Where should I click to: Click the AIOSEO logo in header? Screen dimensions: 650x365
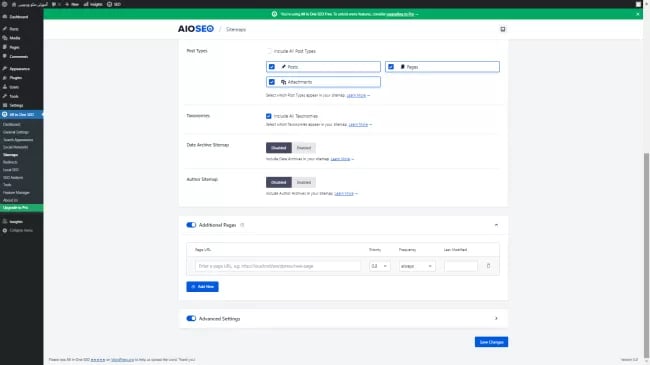196,29
